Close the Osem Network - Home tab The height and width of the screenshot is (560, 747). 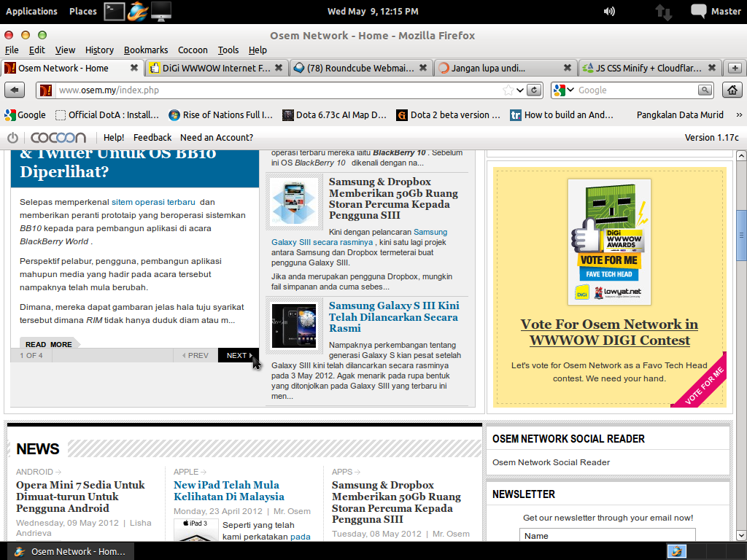coord(134,68)
